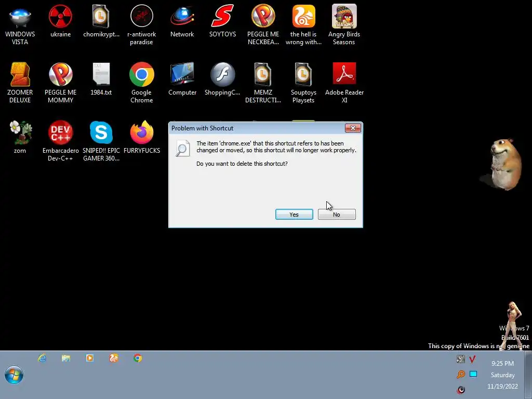This screenshot has width=532, height=399.
Task: Select the ukraine radiation icon
Action: tap(60, 21)
